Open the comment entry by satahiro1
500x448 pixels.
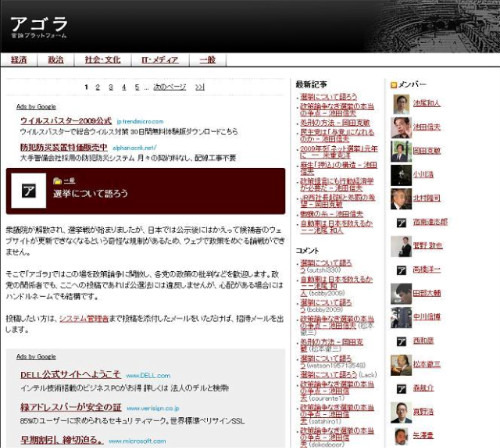[337, 414]
